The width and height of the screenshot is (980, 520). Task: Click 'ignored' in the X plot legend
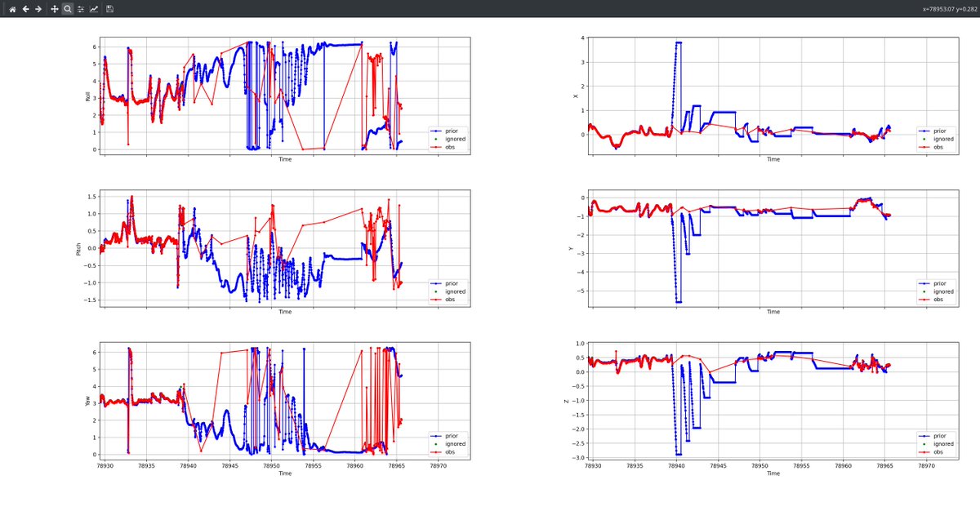tap(943, 139)
